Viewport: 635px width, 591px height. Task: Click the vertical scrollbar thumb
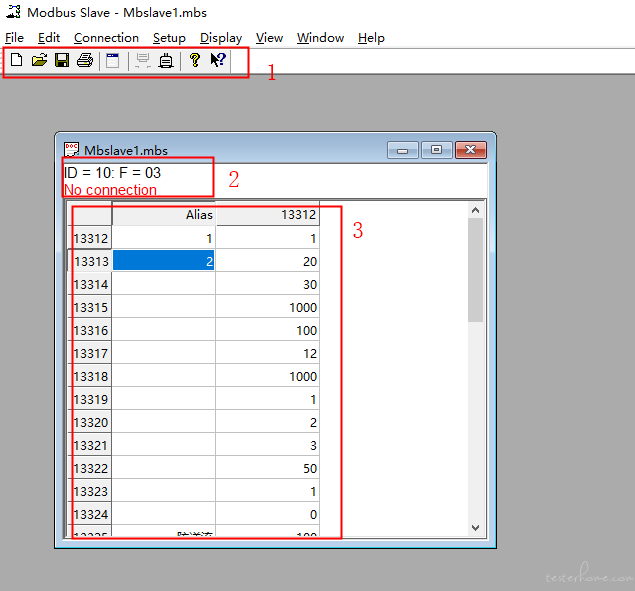coord(475,270)
